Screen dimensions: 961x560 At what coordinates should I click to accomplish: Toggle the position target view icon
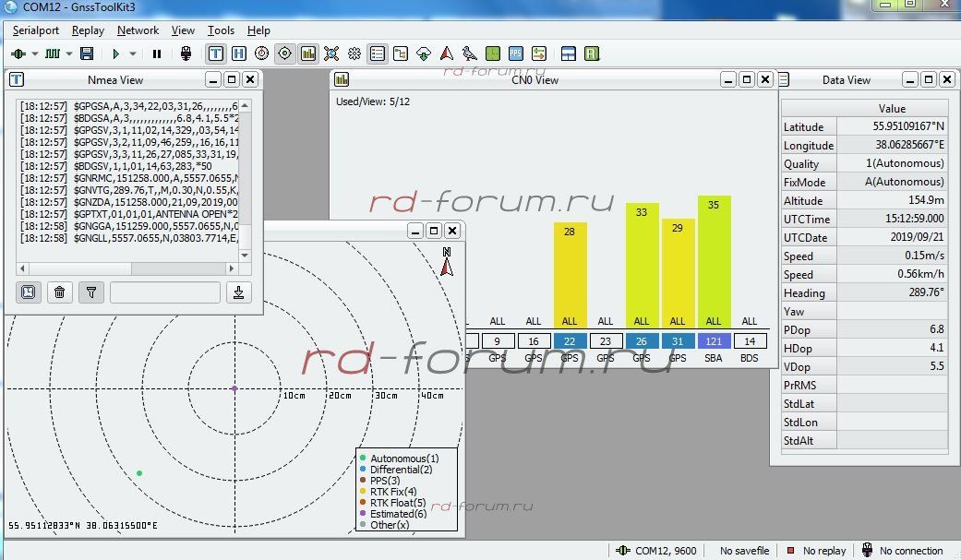pyautogui.click(x=285, y=54)
